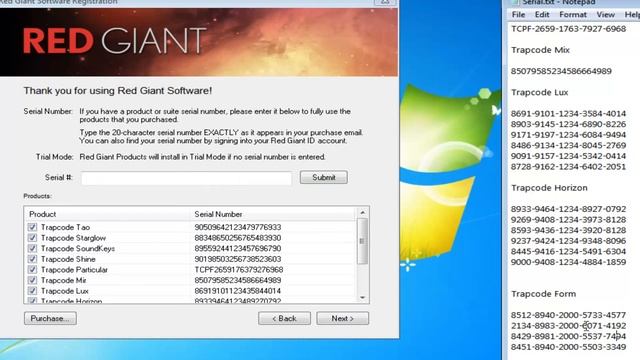
Task: Click serial 9269-9408-1234-3973-8128 in Notepad
Action: (x=568, y=220)
